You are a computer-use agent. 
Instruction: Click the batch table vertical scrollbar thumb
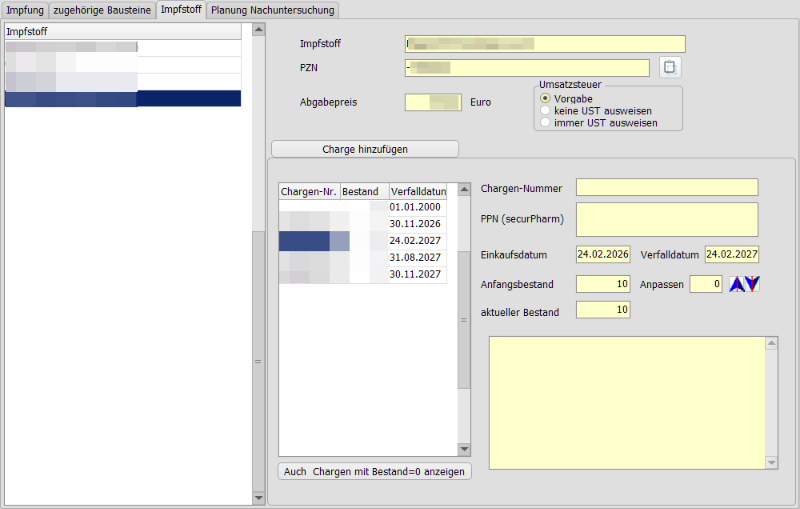pyautogui.click(x=463, y=318)
